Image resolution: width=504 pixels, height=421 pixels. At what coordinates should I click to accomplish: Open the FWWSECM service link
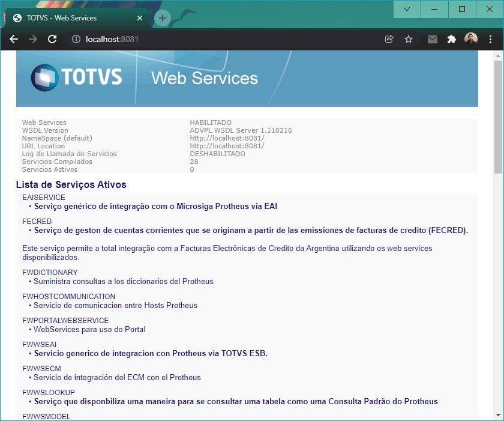coord(41,368)
